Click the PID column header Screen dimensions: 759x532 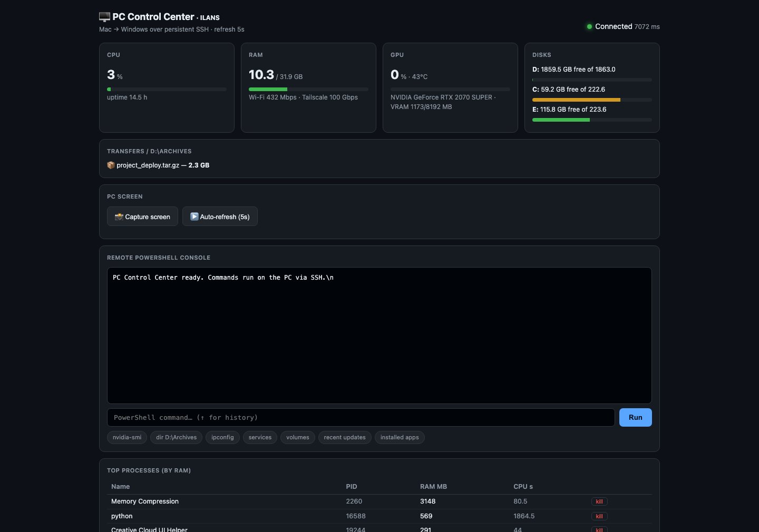[x=352, y=486]
